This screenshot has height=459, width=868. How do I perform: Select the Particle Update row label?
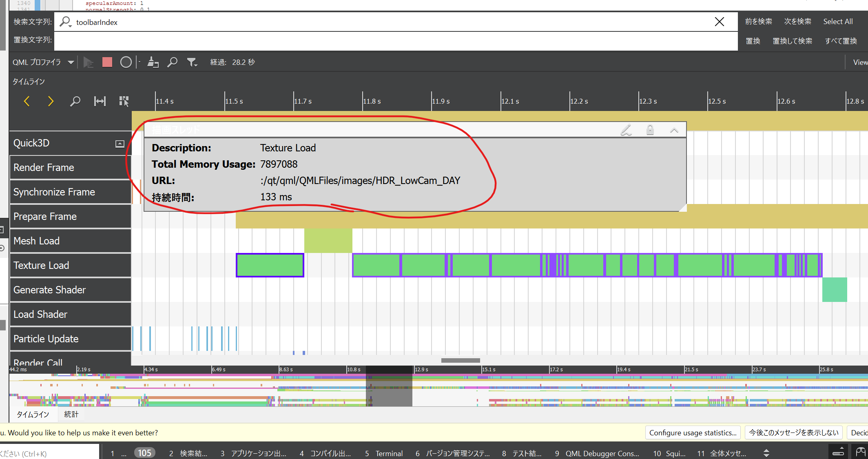(x=70, y=339)
